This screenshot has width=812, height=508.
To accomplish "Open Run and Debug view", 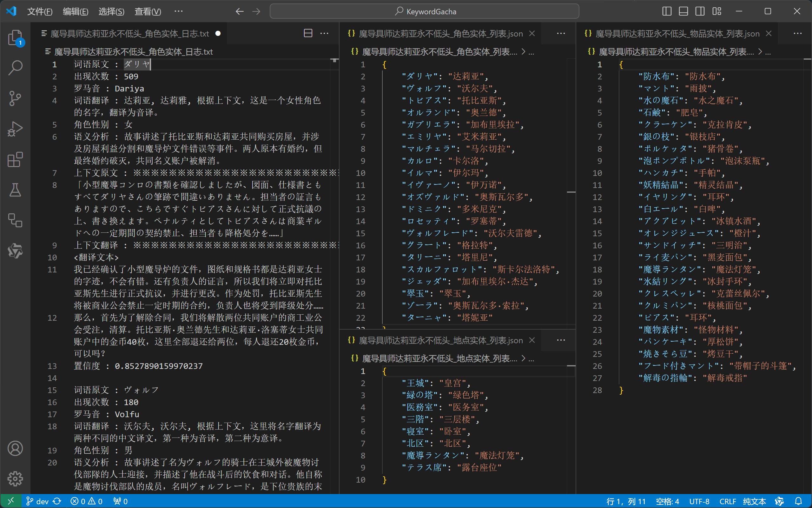I will (15, 129).
